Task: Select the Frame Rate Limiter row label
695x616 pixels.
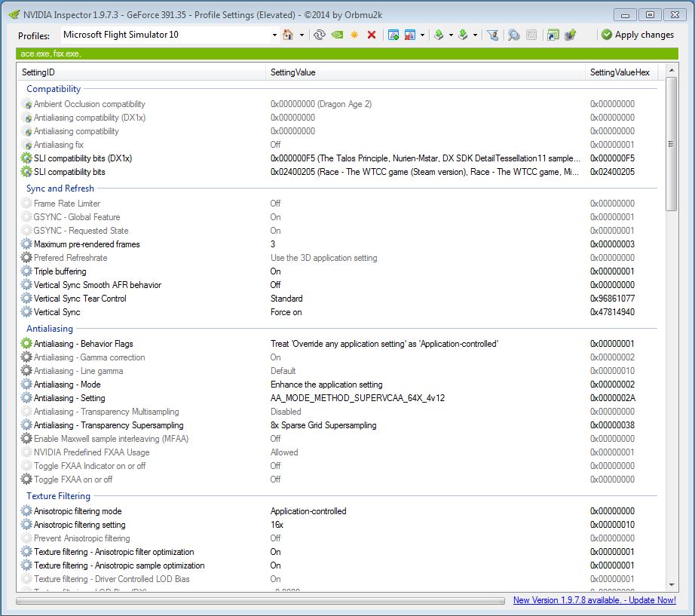Action: click(67, 204)
